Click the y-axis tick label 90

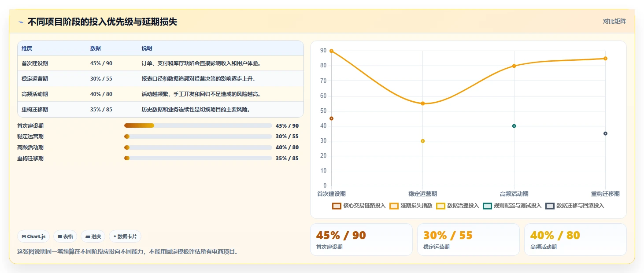[x=323, y=51]
